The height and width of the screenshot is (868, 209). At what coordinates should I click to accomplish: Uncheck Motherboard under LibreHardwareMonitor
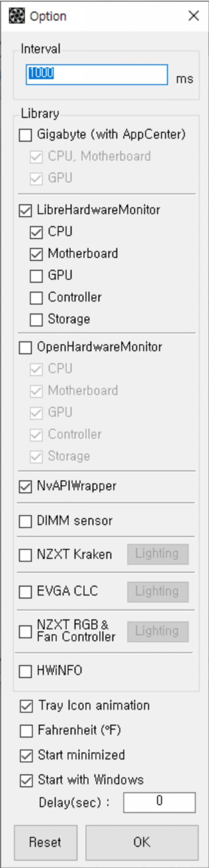point(36,254)
